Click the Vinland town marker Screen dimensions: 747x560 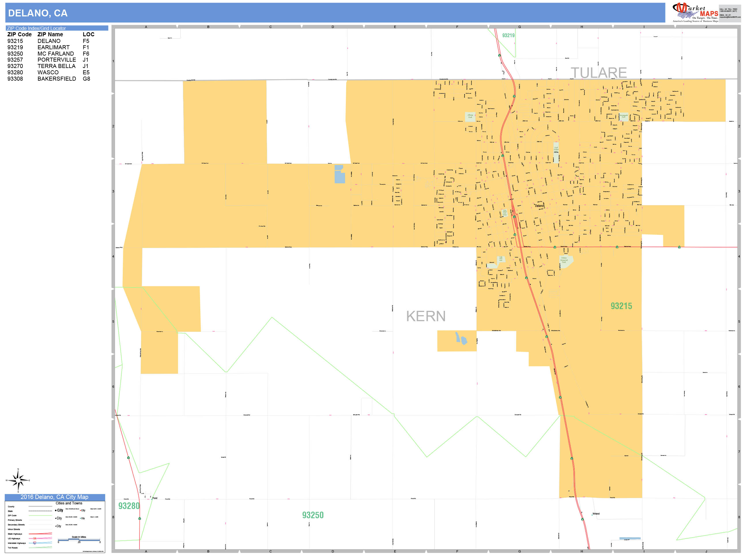tap(592, 515)
